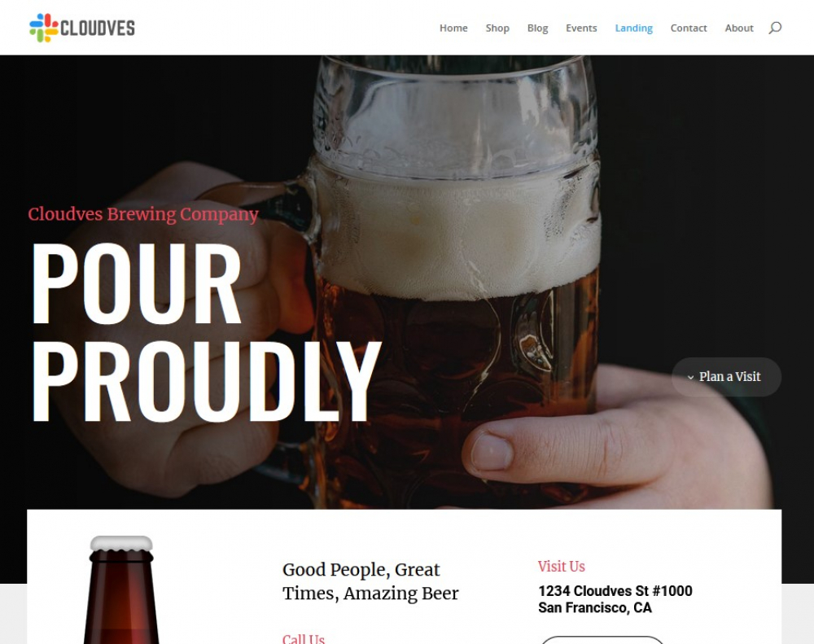Select Blog in the top navigation
Viewport: 814px width, 644px height.
[x=537, y=28]
